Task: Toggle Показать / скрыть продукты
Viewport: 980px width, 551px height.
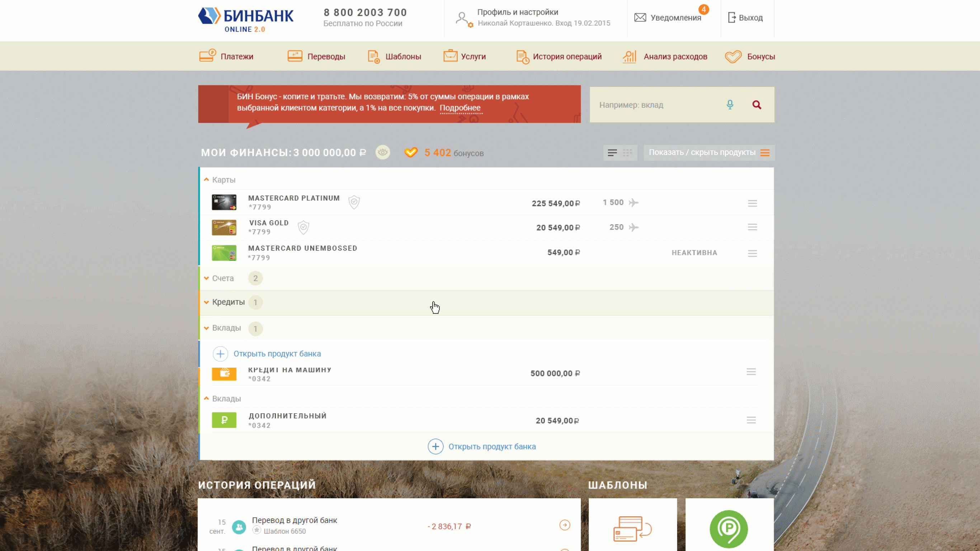Action: [x=709, y=152]
